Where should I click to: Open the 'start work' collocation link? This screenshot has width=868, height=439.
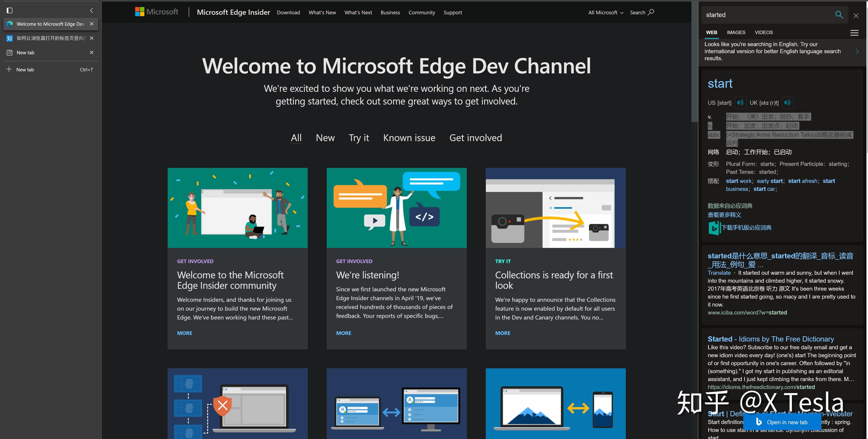point(739,181)
